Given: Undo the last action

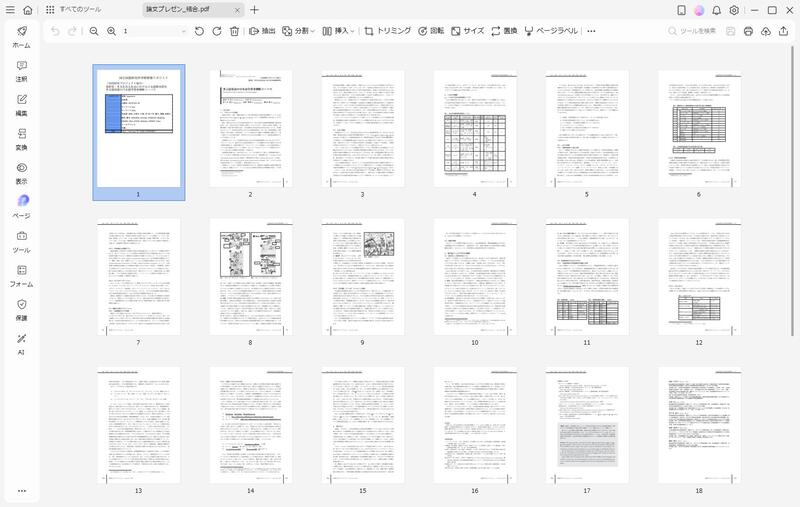Looking at the screenshot, I should click(55, 31).
